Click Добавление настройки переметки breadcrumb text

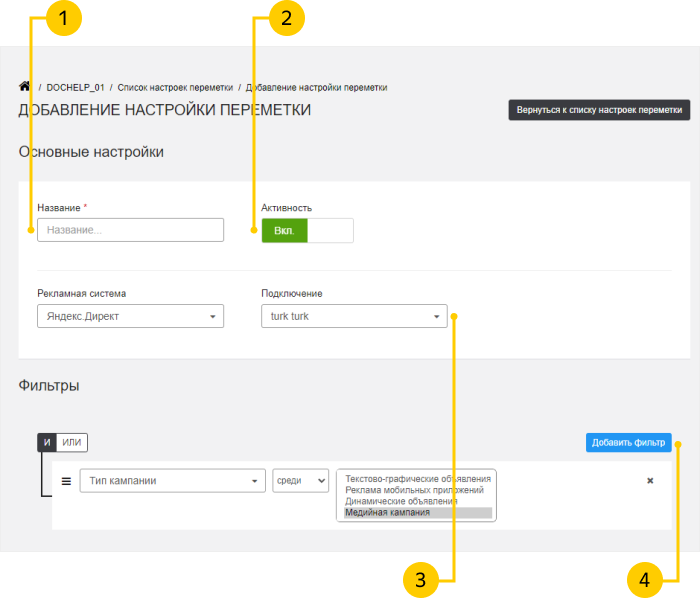tap(317, 87)
